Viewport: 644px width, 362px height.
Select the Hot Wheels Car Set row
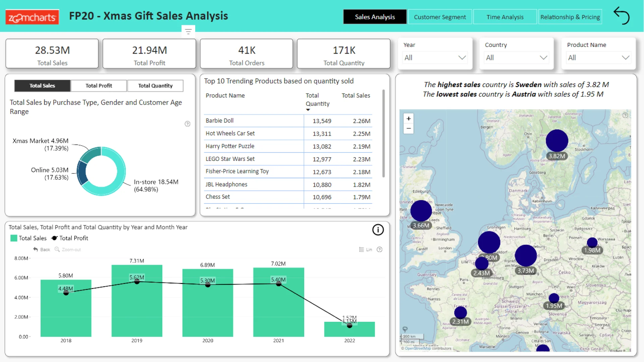(288, 133)
